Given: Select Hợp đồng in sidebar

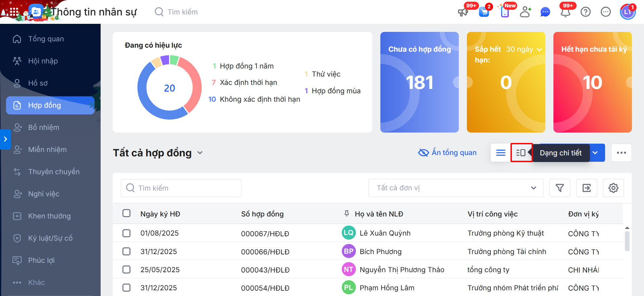Looking at the screenshot, I should point(50,105).
